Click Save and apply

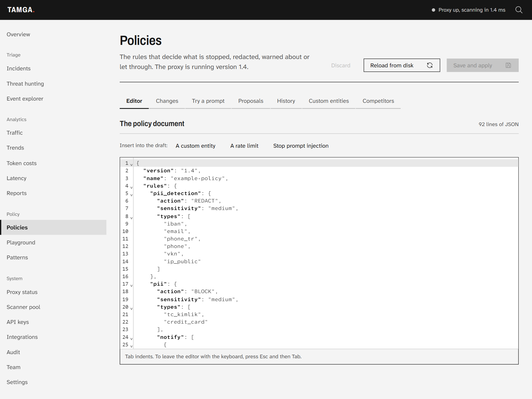pos(482,65)
